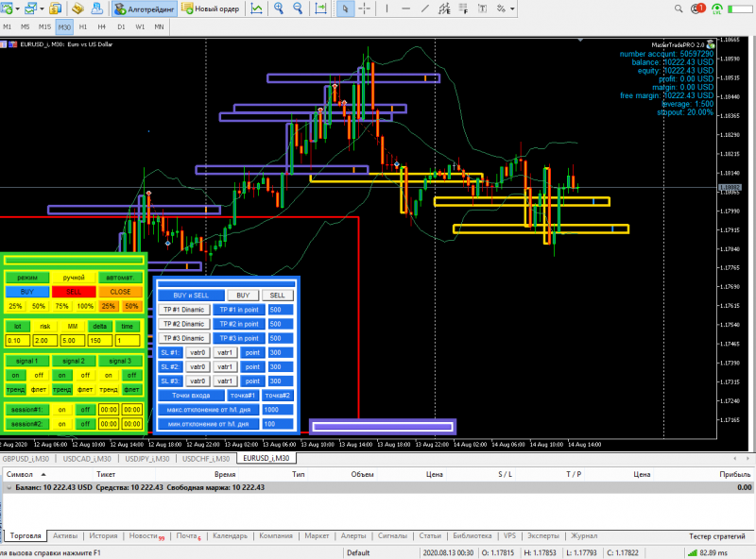The height and width of the screenshot is (559, 756).
Task: Click the orange CLOSE button
Action: [120, 292]
